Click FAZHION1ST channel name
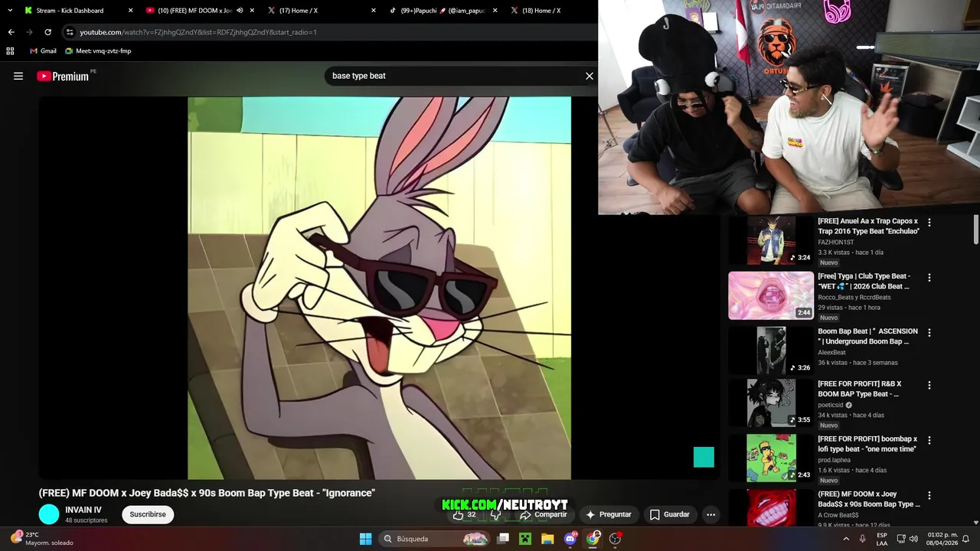This screenshot has height=551, width=980. 838,242
